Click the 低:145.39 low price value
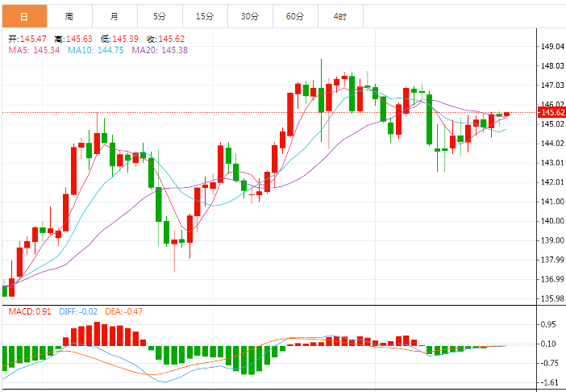 pyautogui.click(x=119, y=39)
